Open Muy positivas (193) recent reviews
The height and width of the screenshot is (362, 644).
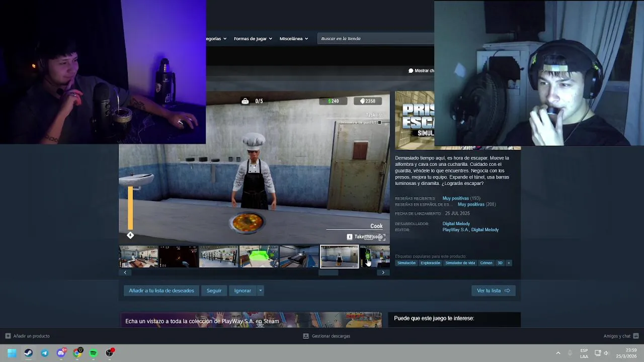click(x=461, y=199)
